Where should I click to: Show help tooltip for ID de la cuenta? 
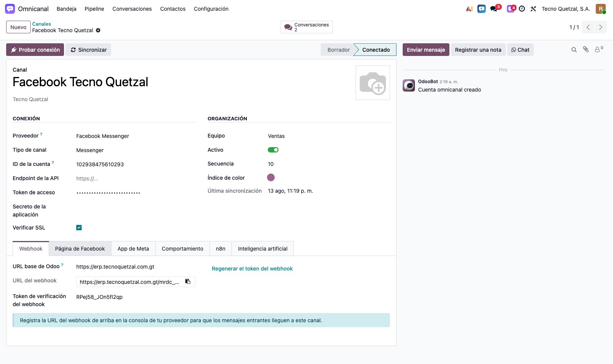pyautogui.click(x=53, y=162)
